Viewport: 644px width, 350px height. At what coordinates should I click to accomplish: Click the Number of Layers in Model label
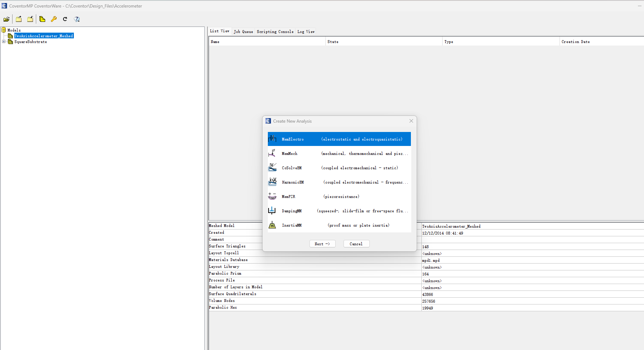pyautogui.click(x=236, y=287)
